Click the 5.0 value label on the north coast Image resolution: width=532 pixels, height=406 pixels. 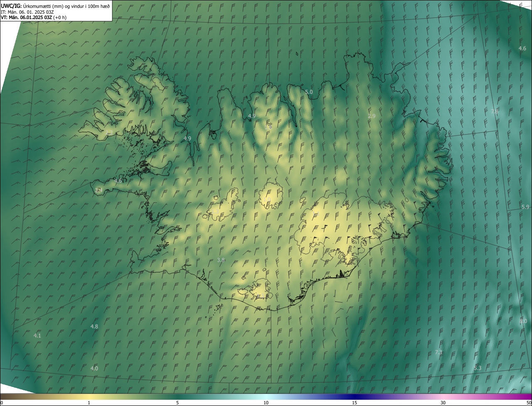(x=309, y=92)
